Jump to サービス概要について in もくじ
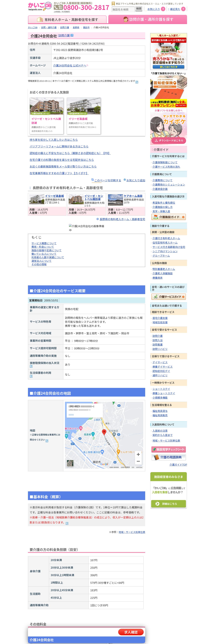 pyautogui.click(x=44, y=243)
